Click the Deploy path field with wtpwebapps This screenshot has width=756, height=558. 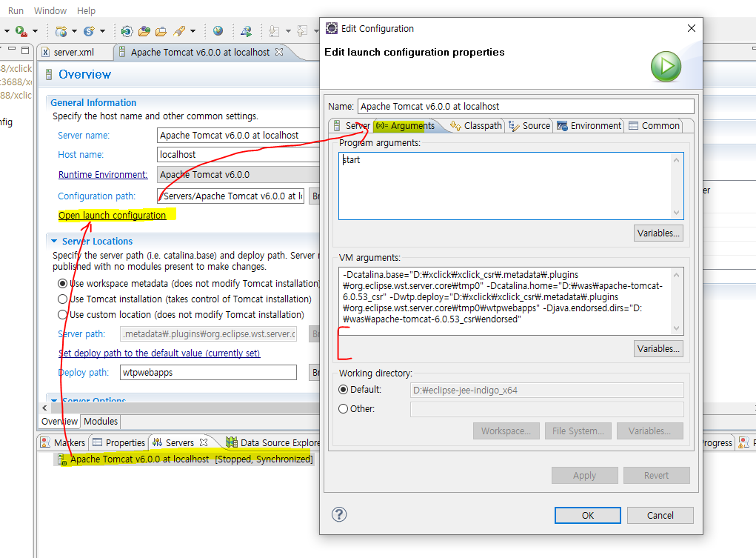point(208,372)
